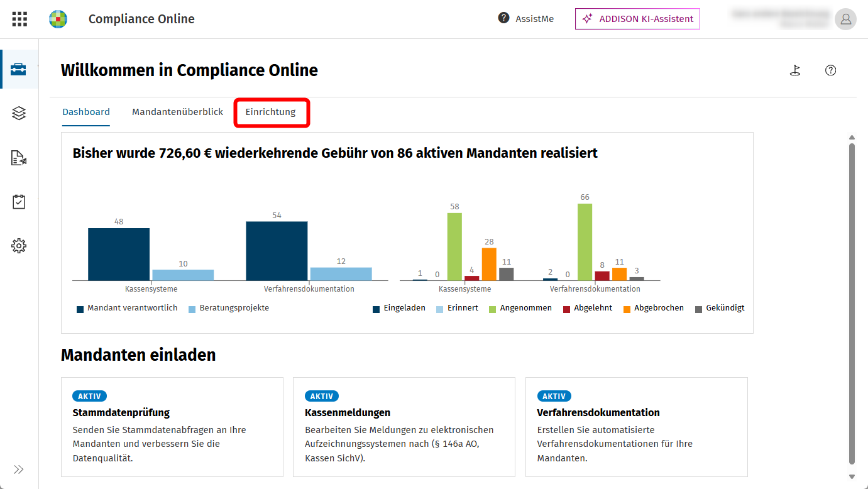Click the page help question mark icon
Screen dimensions: 868x489
831,70
